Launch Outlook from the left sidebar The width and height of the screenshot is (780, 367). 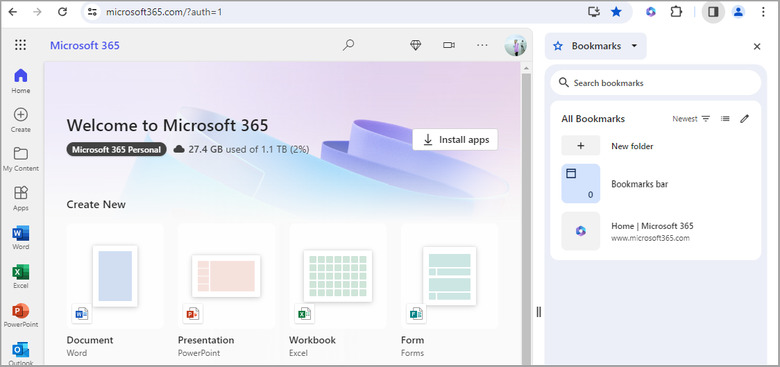pos(21,353)
